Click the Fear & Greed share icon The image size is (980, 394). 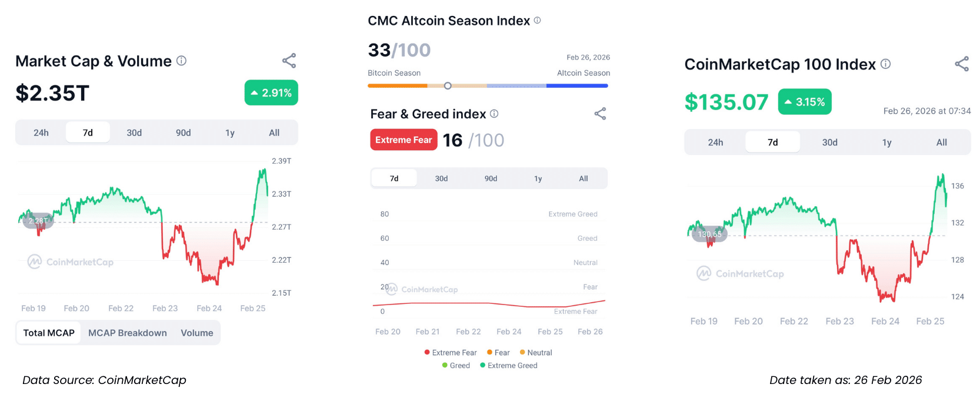(x=600, y=114)
